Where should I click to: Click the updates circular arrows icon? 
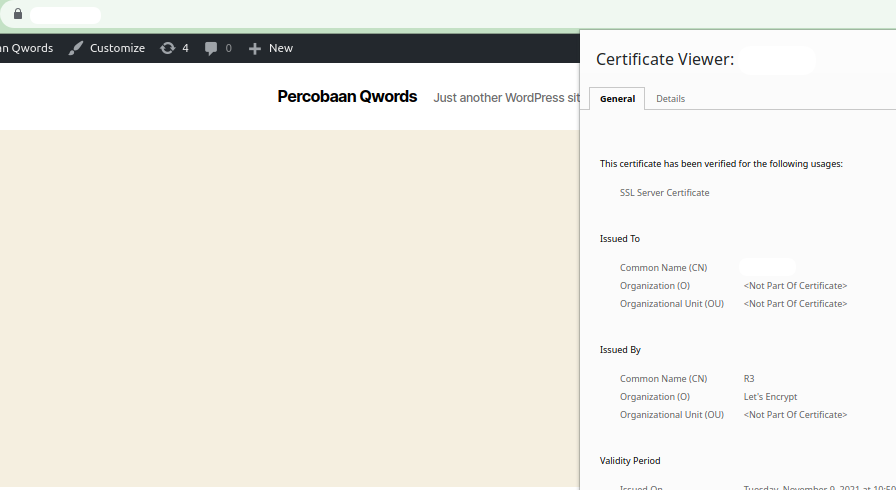pyautogui.click(x=167, y=48)
